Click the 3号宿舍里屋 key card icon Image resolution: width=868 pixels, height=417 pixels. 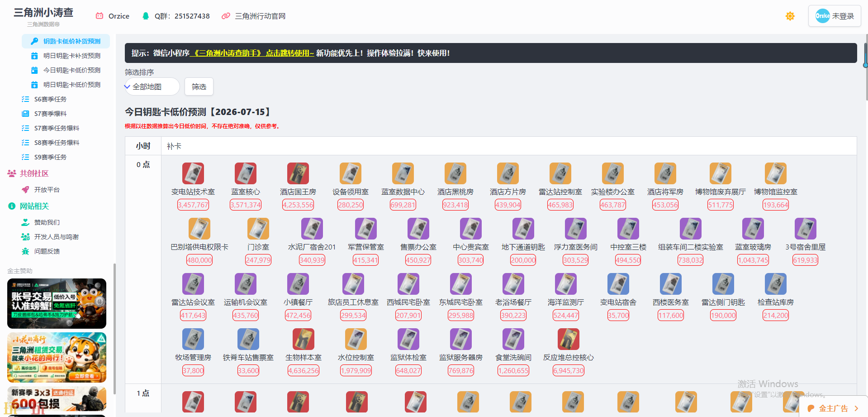click(806, 229)
